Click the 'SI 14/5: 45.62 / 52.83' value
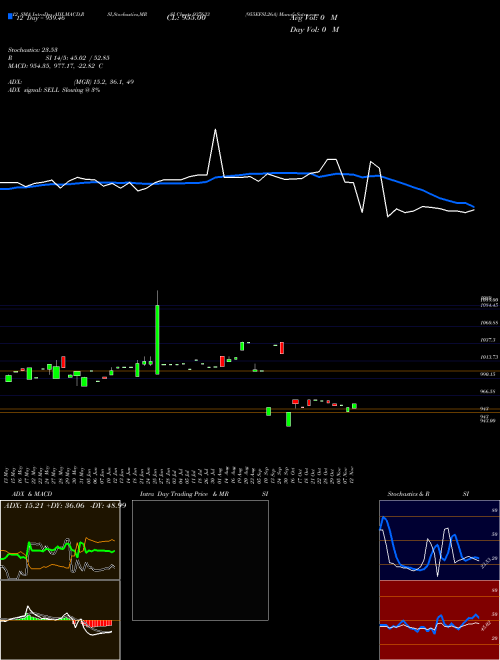This screenshot has width=500, height=660. [x=78, y=58]
